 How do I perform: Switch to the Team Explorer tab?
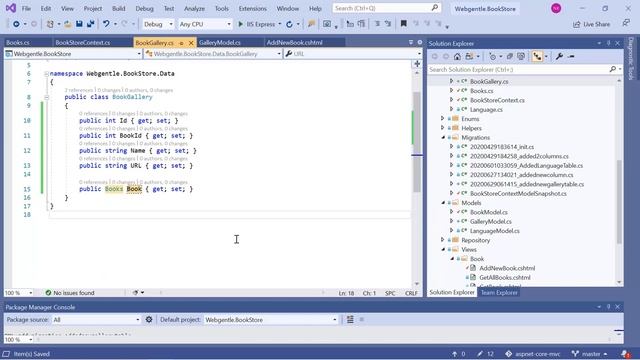click(x=499, y=292)
